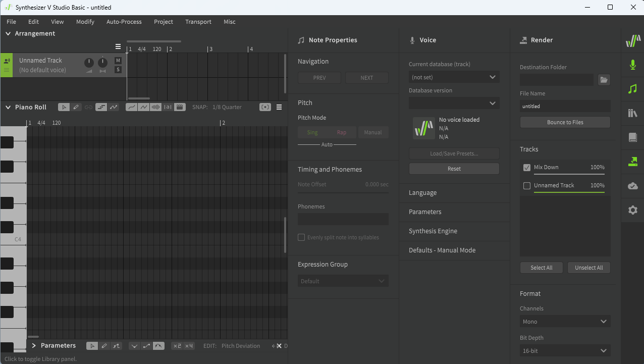644x364 pixels.
Task: Open the Library panel sidebar icon
Action: [633, 113]
